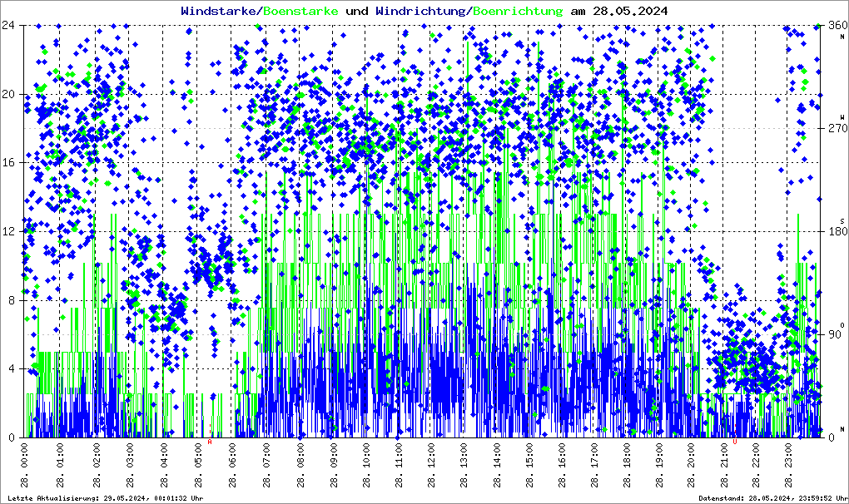Click time axis label '28. 09:00'
The width and height of the screenshot is (849, 504).
[x=334, y=465]
